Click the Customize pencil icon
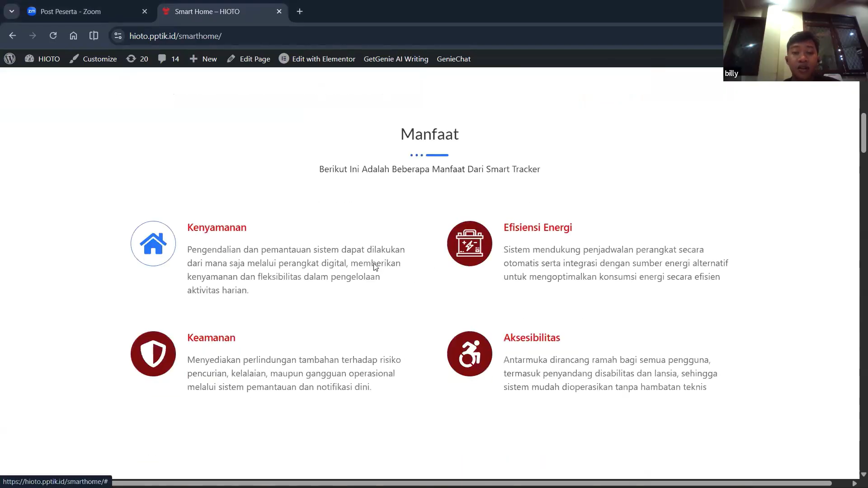Image resolution: width=868 pixels, height=488 pixels. tap(74, 59)
